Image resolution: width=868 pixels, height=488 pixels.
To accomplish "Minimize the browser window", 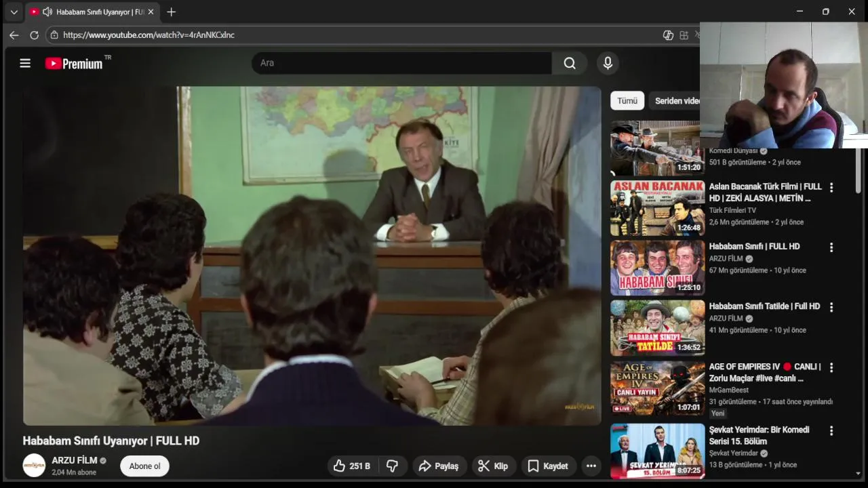I will 800,12.
